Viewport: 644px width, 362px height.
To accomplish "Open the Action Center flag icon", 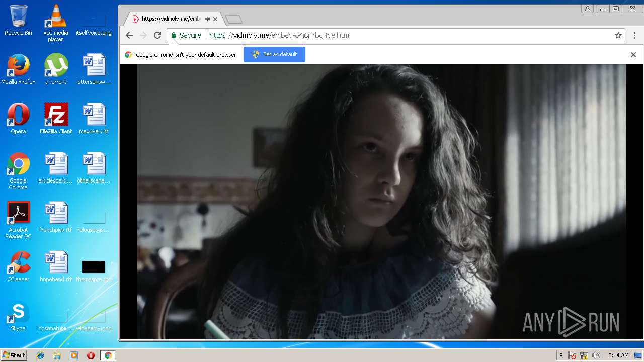I will click(x=572, y=355).
